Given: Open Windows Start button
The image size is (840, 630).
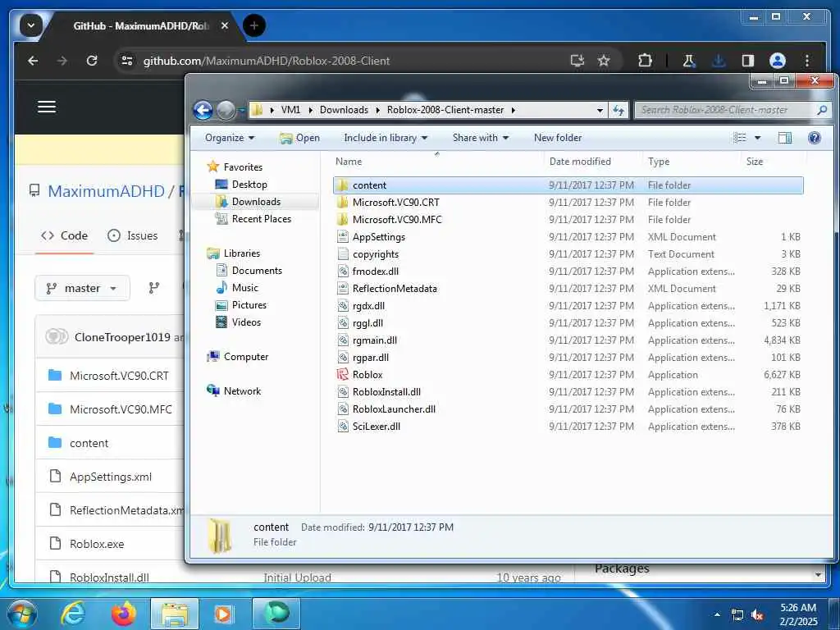Looking at the screenshot, I should (x=22, y=614).
